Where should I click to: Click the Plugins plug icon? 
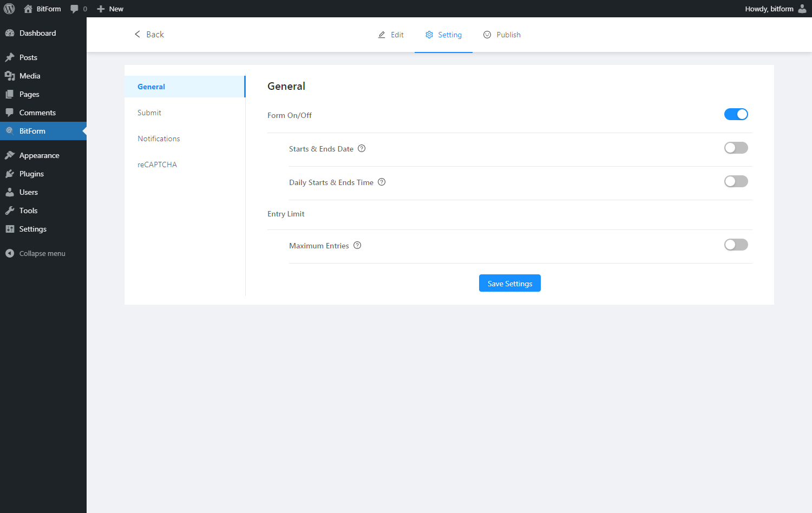[x=10, y=174]
